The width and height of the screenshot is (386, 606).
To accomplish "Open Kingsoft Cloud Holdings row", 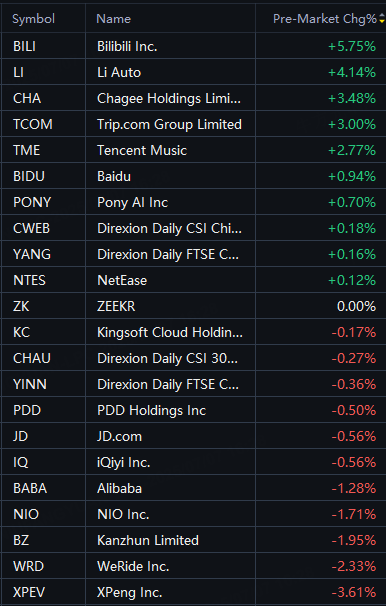I will [x=193, y=332].
